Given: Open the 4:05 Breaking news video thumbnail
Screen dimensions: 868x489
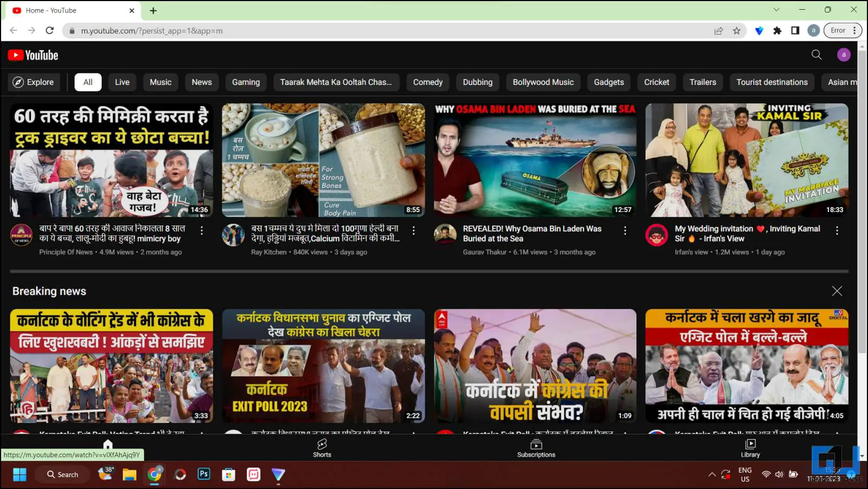Looking at the screenshot, I should [x=747, y=366].
